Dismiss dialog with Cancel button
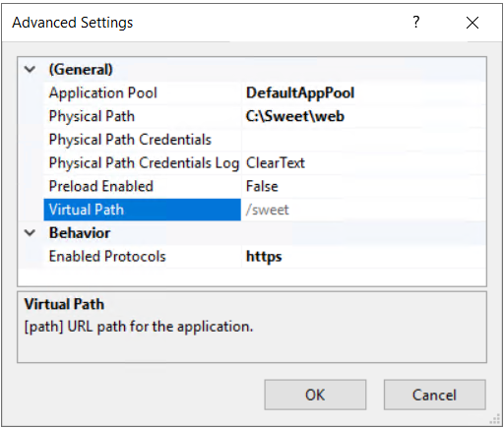The image size is (504, 428). tap(434, 395)
